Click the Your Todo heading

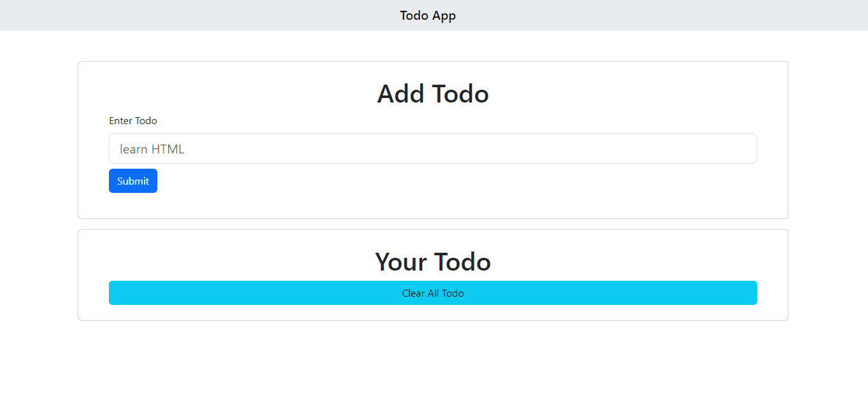pos(433,262)
